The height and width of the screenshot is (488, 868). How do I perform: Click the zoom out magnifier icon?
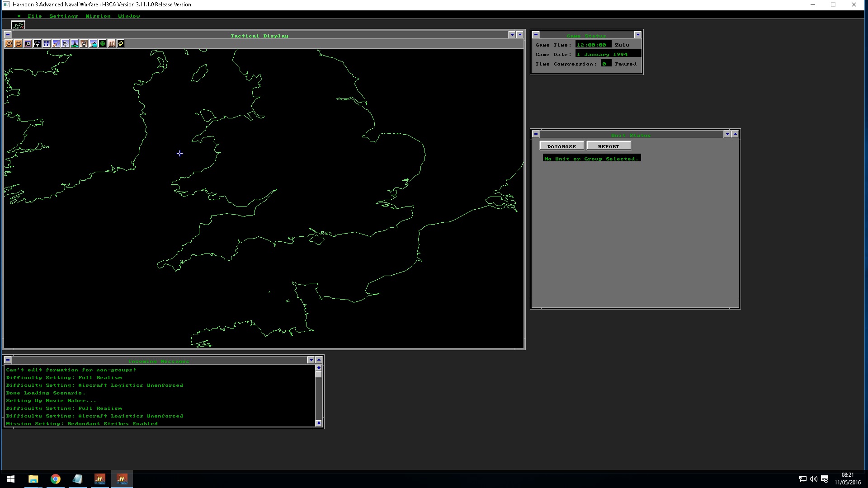pyautogui.click(x=18, y=44)
